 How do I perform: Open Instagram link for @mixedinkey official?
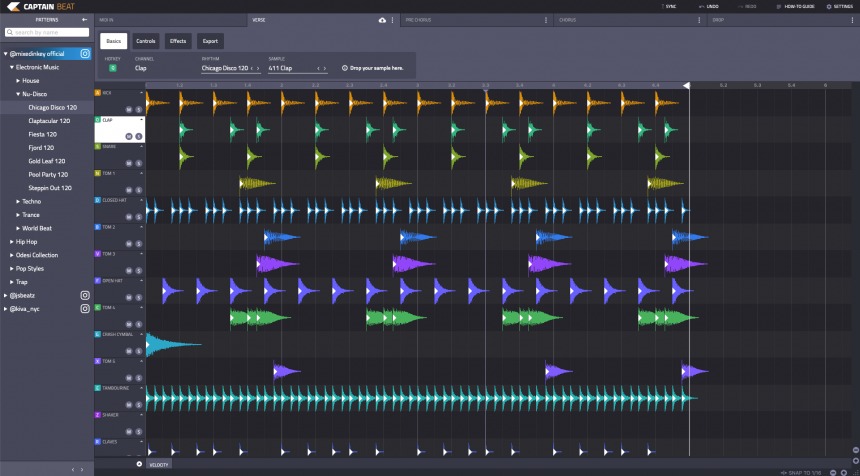tap(85, 54)
